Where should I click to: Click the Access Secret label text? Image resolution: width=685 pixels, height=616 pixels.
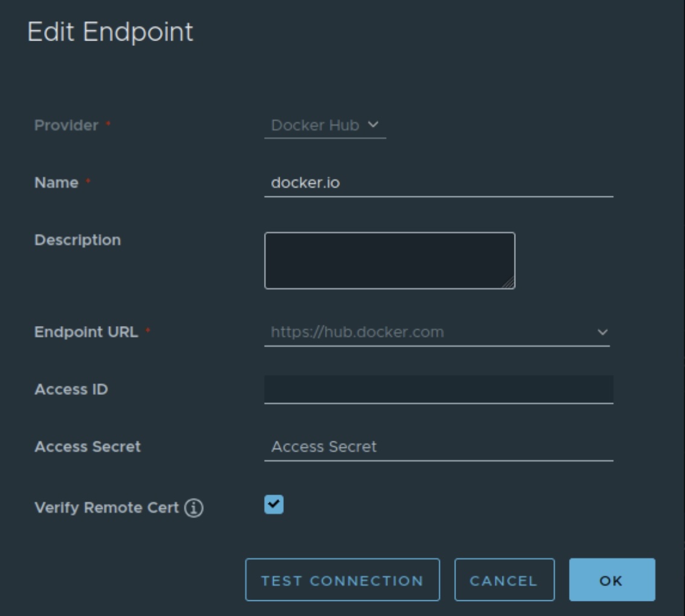(x=88, y=447)
